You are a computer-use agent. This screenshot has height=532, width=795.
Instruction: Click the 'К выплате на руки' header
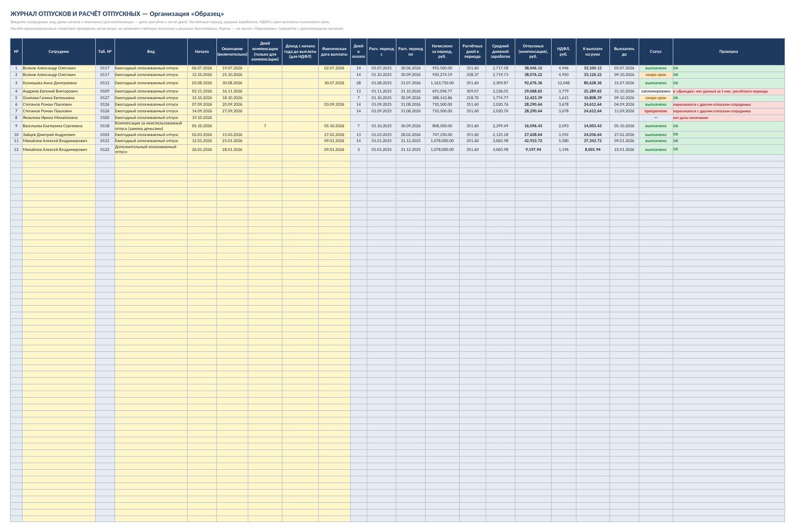593,51
